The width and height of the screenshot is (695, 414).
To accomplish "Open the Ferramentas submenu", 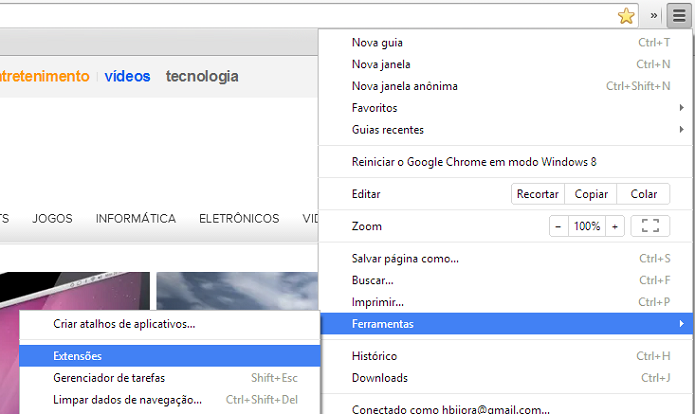I will pyautogui.click(x=506, y=324).
